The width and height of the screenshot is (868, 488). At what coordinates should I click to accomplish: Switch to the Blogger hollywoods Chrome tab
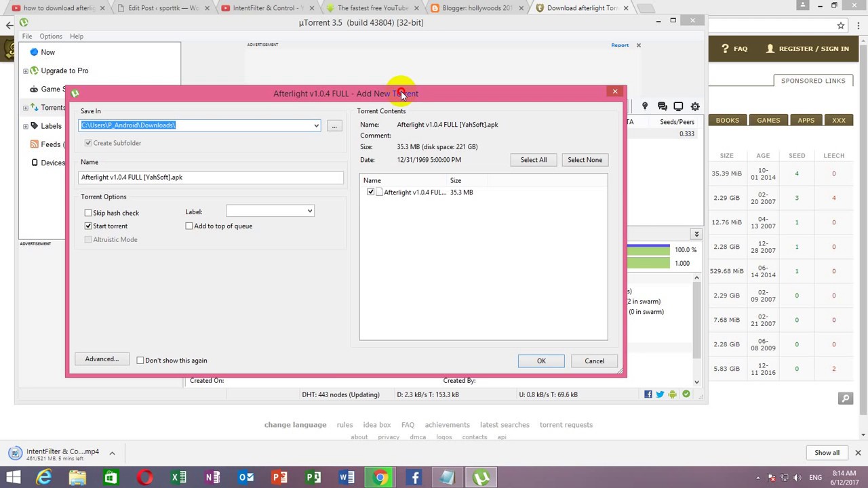click(x=477, y=8)
